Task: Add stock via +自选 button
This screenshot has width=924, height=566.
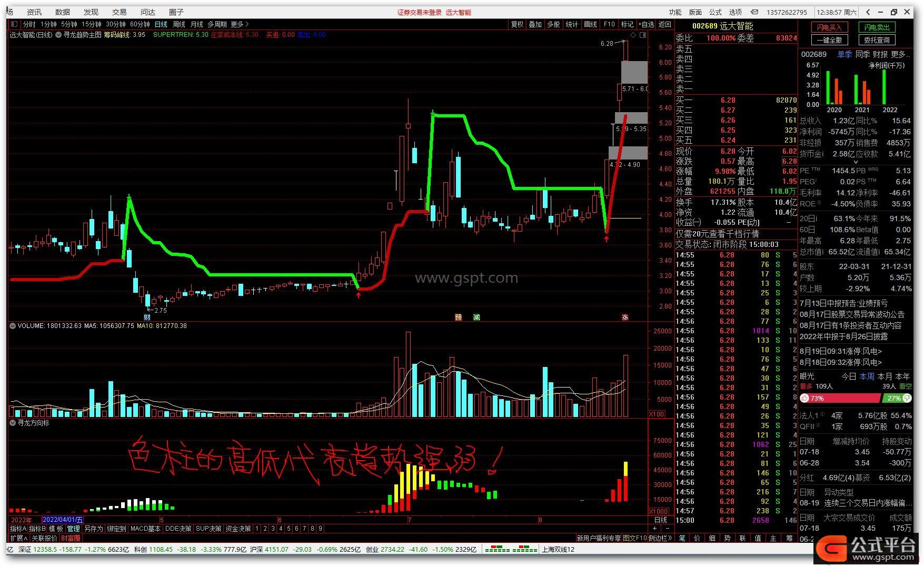Action: click(646, 24)
